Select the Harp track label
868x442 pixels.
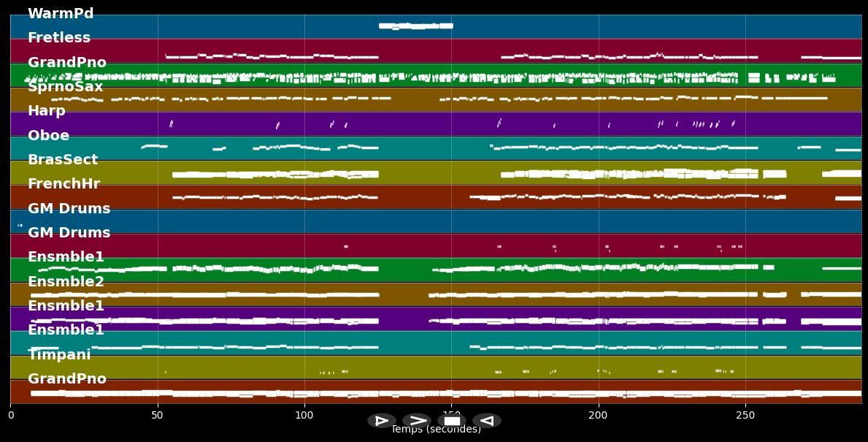click(x=47, y=111)
